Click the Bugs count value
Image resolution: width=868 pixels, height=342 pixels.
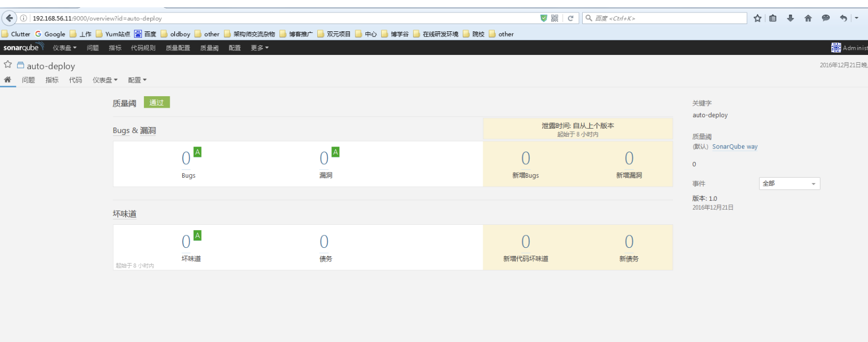[x=186, y=158]
